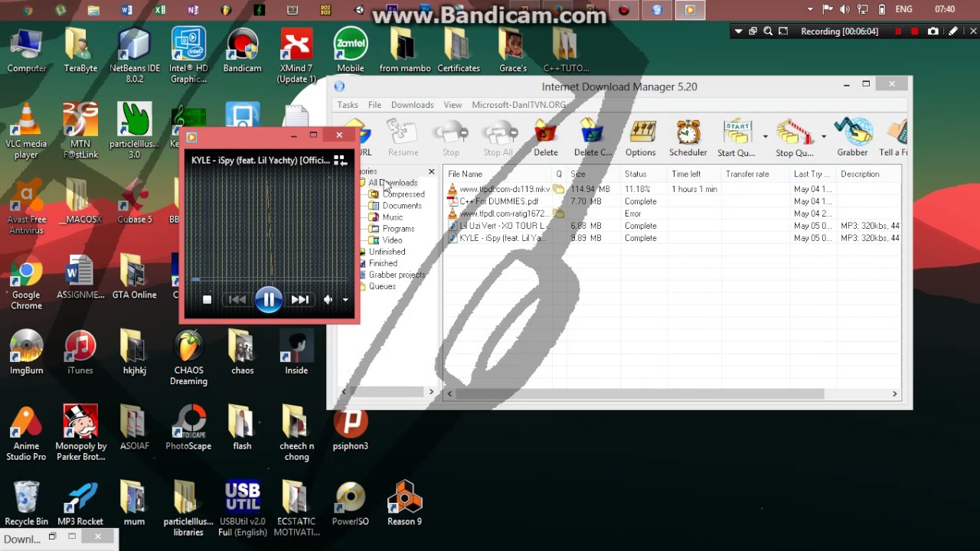The height and width of the screenshot is (551, 980).
Task: Sort downloads by File Name column
Action: [x=498, y=174]
